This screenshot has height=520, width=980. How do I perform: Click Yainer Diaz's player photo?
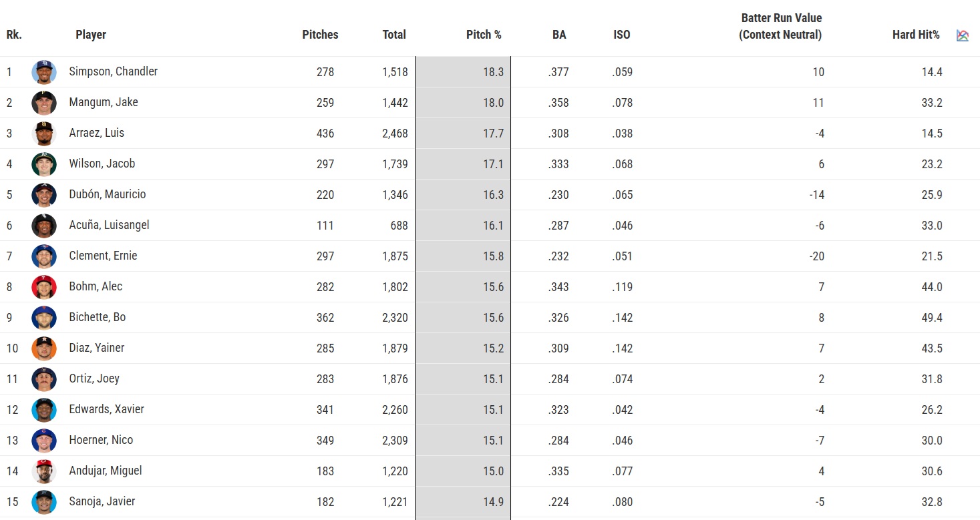click(x=44, y=348)
